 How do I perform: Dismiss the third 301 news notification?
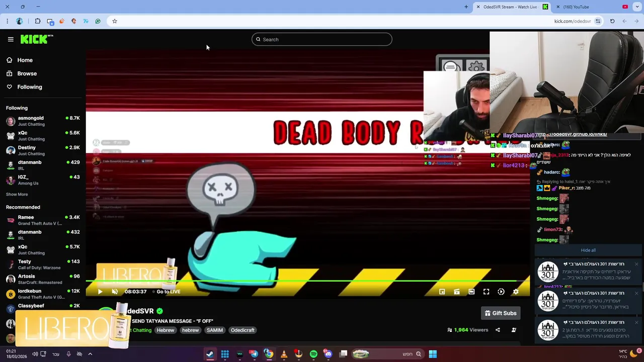636,322
